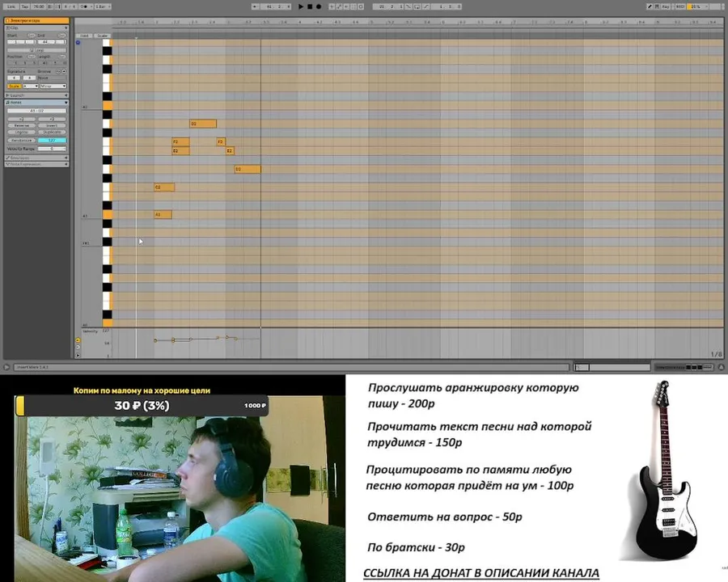Click the Randomize velocity button
This screenshot has height=582, width=728.
point(22,140)
